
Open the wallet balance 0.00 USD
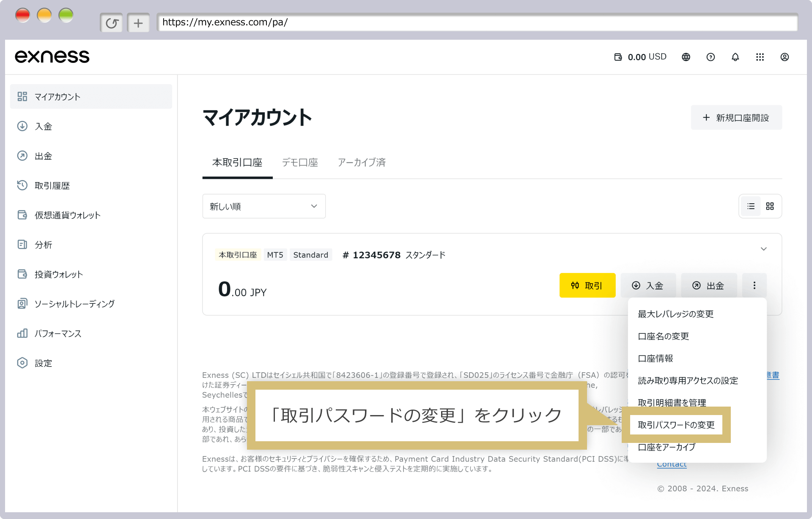640,57
